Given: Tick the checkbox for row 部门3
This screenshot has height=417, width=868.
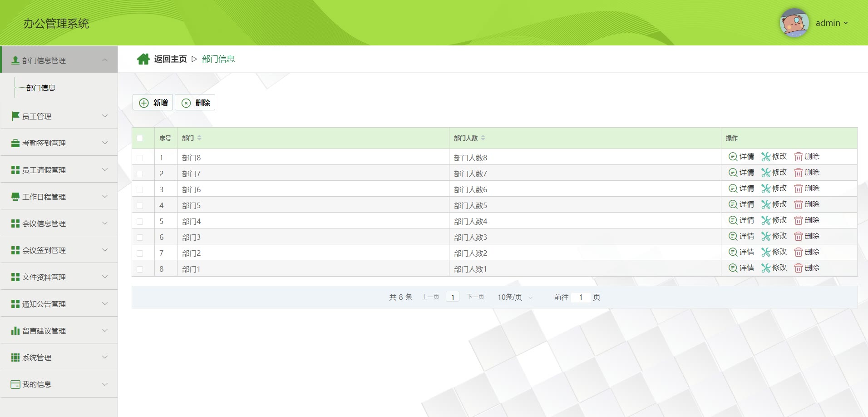Looking at the screenshot, I should click(140, 238).
